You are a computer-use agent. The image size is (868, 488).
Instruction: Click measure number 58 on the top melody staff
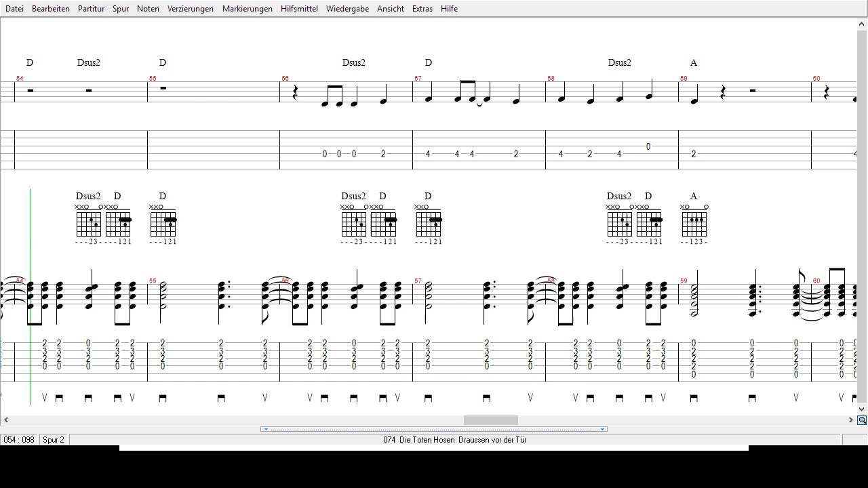click(x=551, y=79)
